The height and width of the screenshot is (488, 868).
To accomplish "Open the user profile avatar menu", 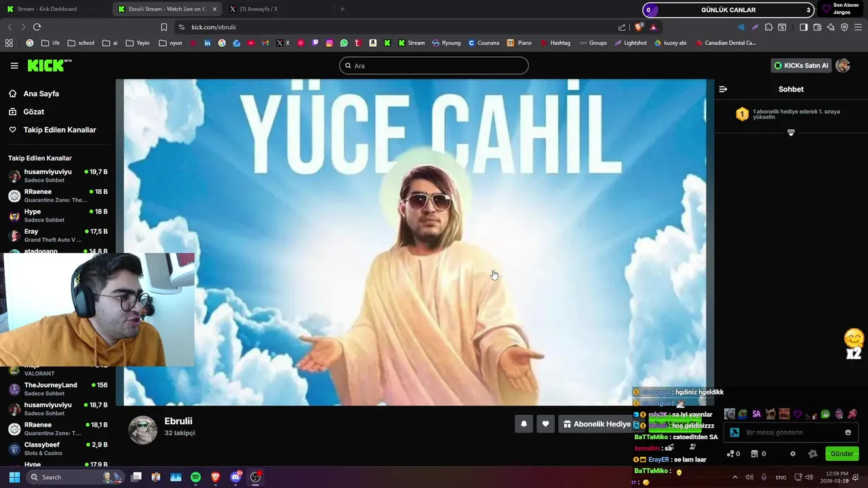I will pyautogui.click(x=843, y=66).
